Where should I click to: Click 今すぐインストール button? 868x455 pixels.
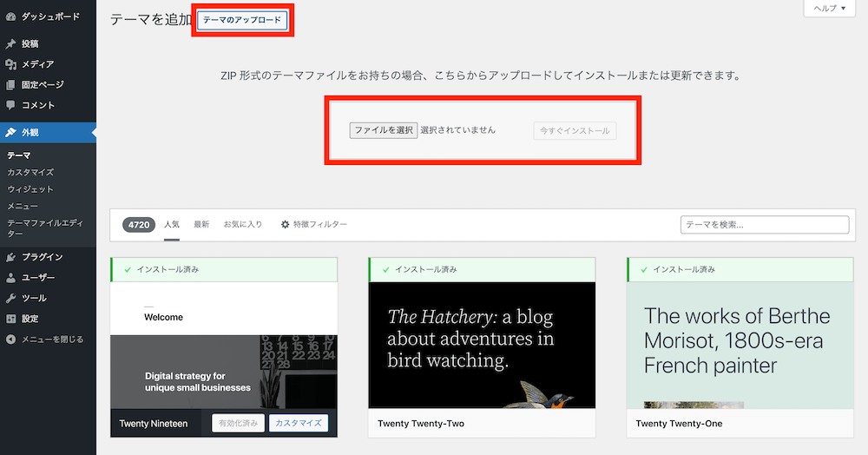point(575,130)
